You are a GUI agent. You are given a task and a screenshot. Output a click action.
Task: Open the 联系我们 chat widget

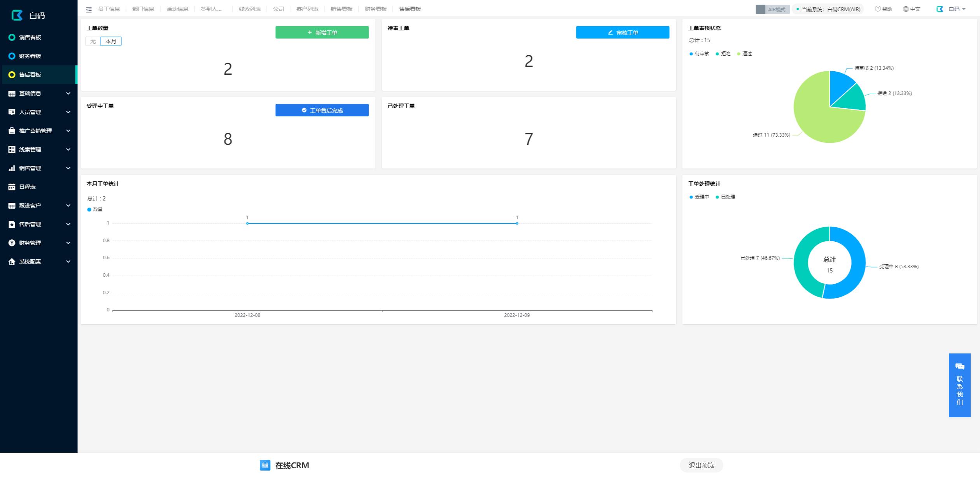959,385
